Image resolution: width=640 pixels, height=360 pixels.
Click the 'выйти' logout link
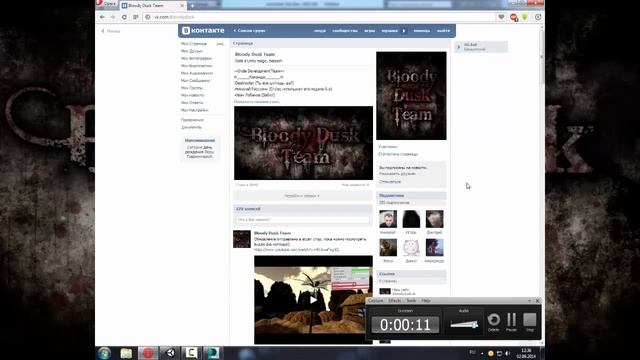[x=443, y=31]
